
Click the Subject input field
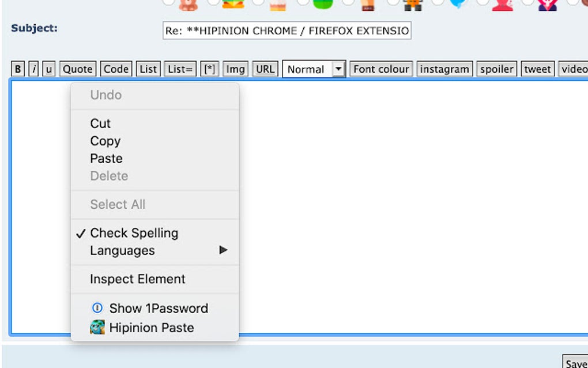(287, 31)
